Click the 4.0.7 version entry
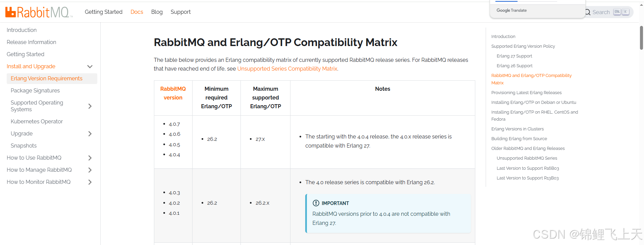This screenshot has height=245, width=644. click(174, 124)
